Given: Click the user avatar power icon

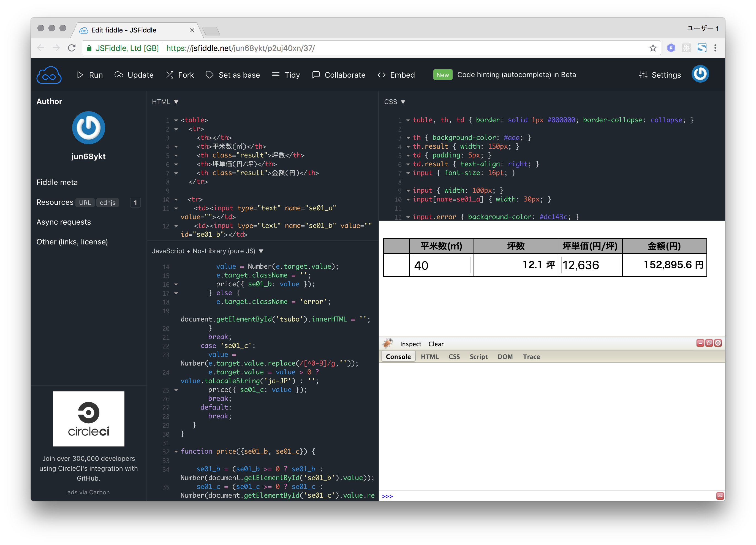Looking at the screenshot, I should pyautogui.click(x=700, y=74).
